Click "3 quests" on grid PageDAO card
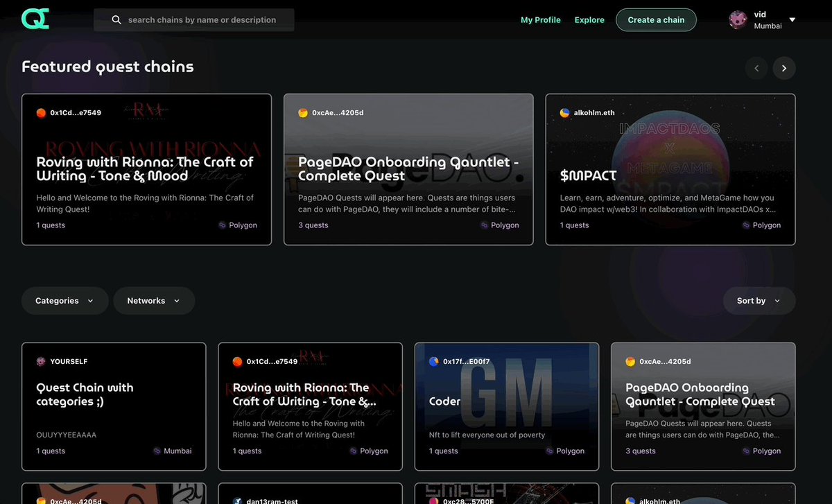 tap(641, 451)
